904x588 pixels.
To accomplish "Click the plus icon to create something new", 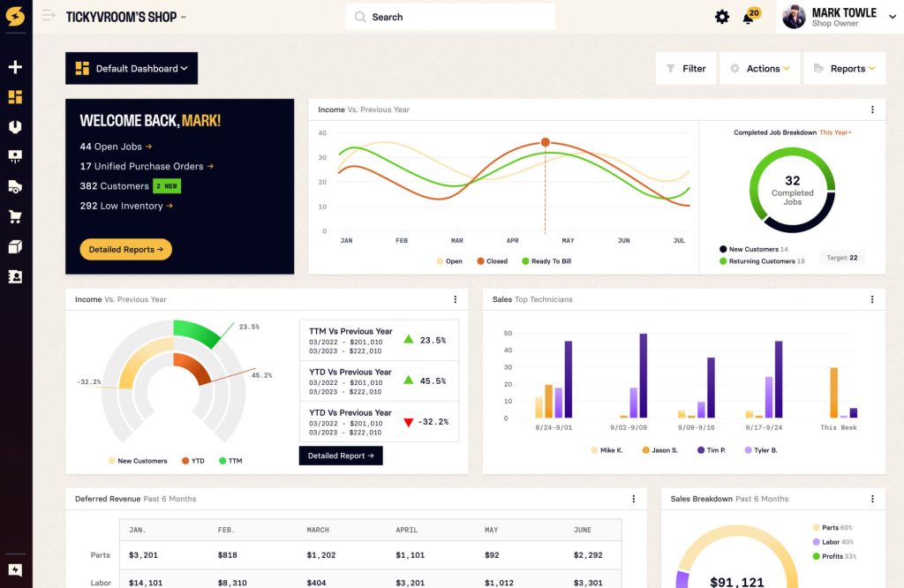I will (x=16, y=66).
